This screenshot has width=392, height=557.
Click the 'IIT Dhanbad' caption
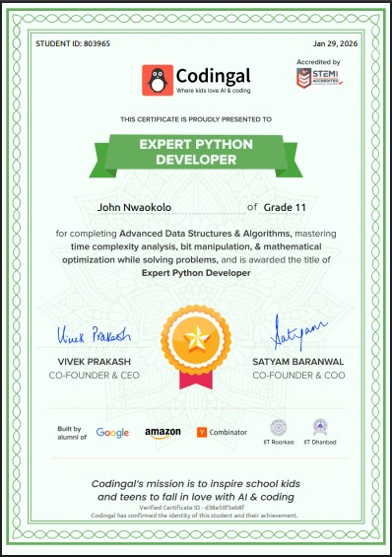(x=320, y=442)
